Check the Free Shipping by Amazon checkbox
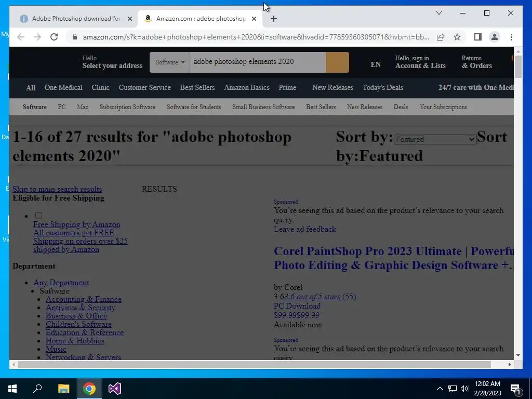Image resolution: width=532 pixels, height=399 pixels. pos(38,216)
